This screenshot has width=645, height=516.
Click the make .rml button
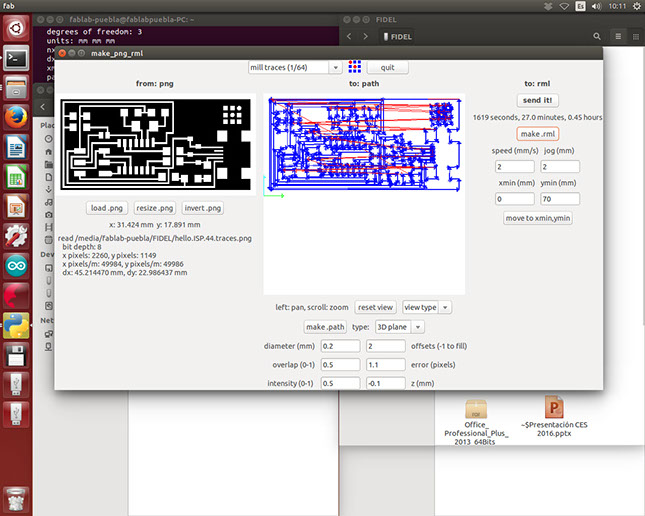pos(538,134)
